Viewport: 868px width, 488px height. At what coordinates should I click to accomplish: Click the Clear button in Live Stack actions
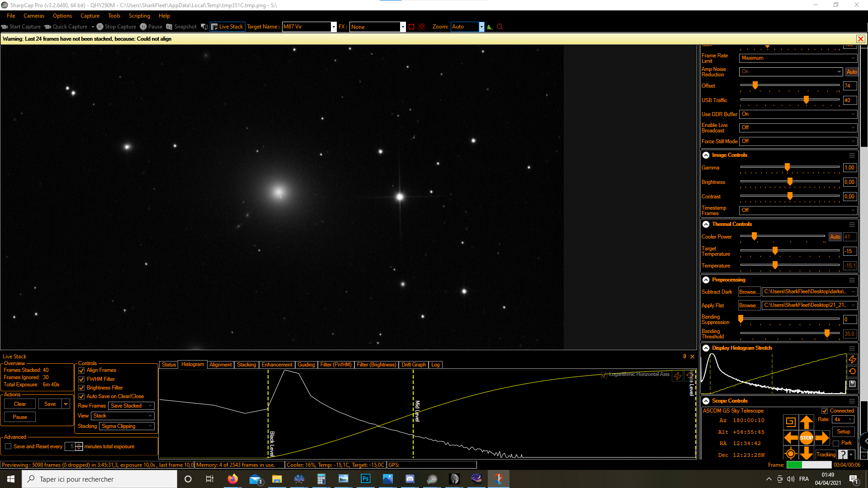click(x=20, y=404)
